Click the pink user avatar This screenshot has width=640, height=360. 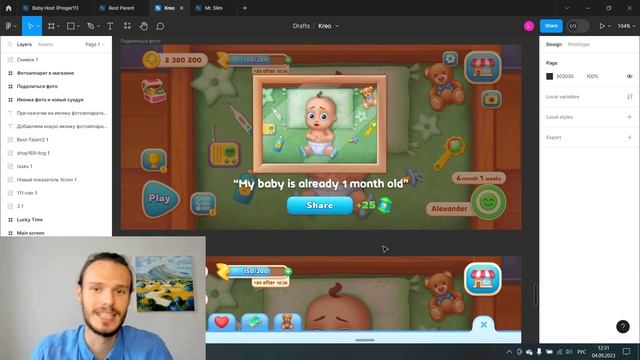(529, 26)
